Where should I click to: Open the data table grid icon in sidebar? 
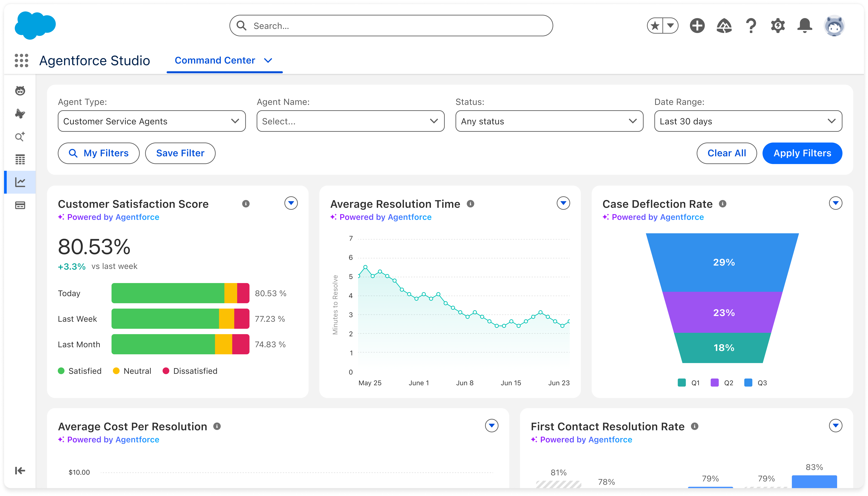[x=20, y=160]
